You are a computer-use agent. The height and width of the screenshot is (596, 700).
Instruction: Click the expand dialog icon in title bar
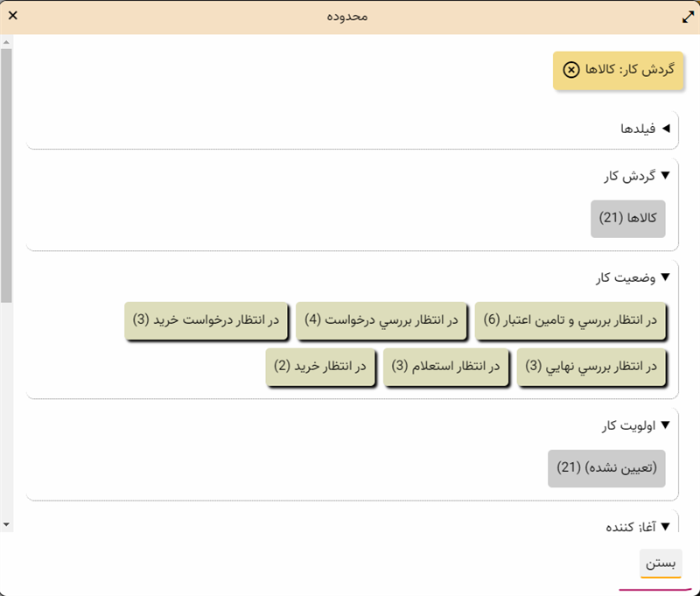click(687, 16)
